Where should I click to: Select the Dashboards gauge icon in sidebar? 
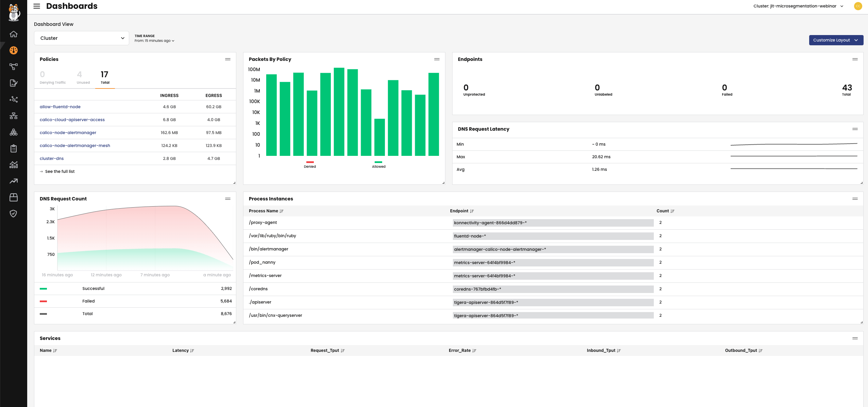click(x=14, y=50)
